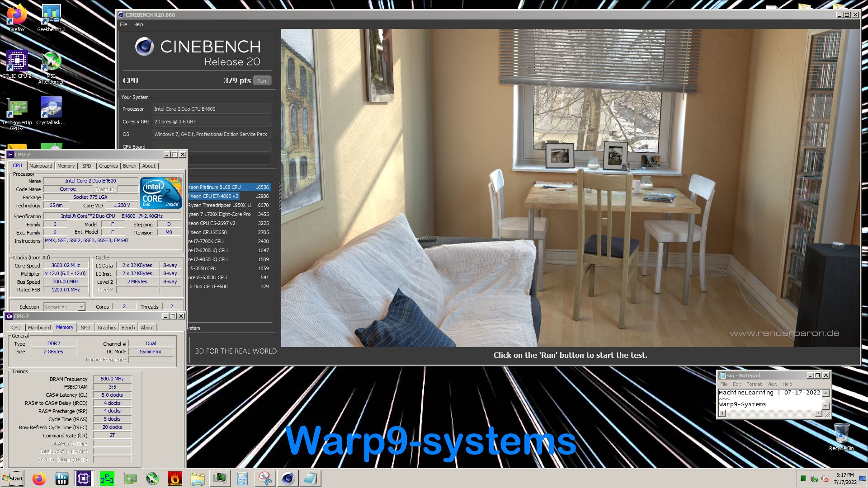Open Windows Explorer folder taskbar icon
The image size is (868, 488).
point(198,479)
